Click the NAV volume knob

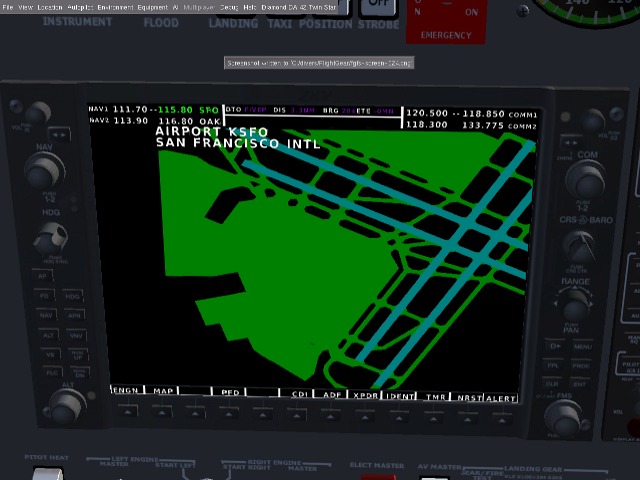[x=38, y=113]
